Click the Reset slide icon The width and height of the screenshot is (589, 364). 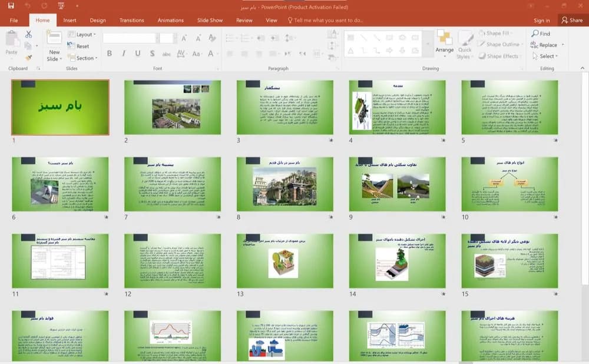(x=71, y=46)
